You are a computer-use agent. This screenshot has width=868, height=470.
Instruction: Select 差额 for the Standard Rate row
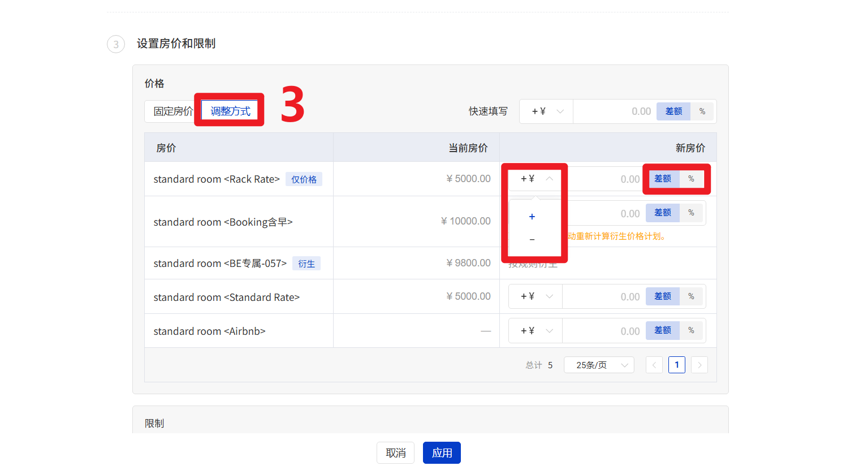tap(663, 296)
